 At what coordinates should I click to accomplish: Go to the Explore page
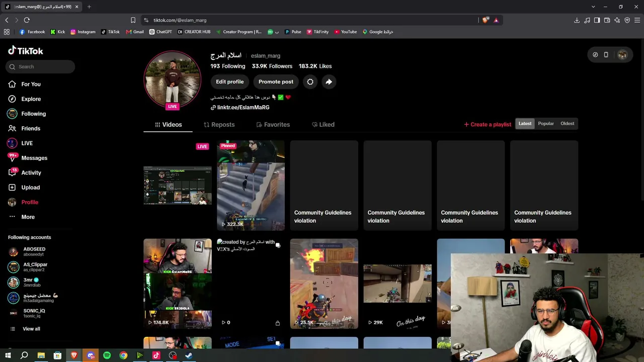pos(31,99)
